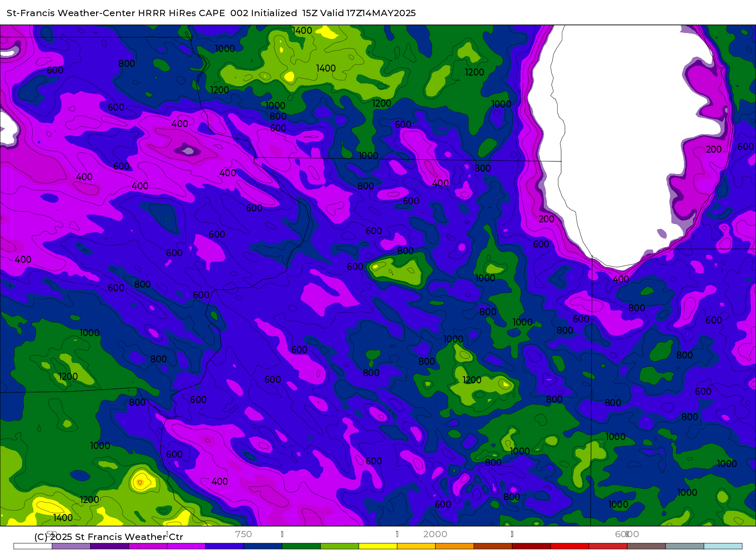Click the '(C) 2025 St Francis Weather Ctr' copyright
This screenshot has width=756, height=551.
click(109, 537)
